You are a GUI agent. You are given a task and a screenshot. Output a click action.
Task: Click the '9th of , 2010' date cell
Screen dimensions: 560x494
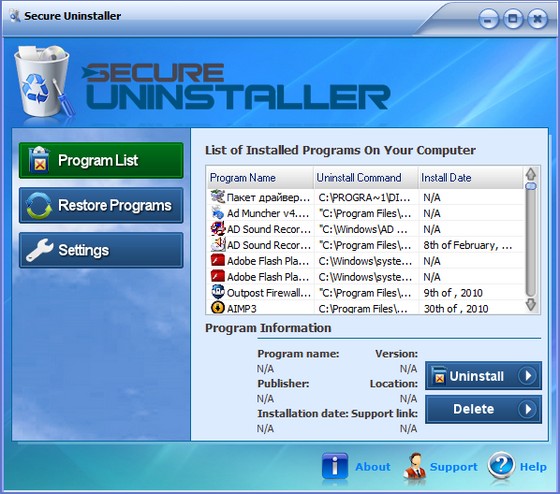coord(453,293)
